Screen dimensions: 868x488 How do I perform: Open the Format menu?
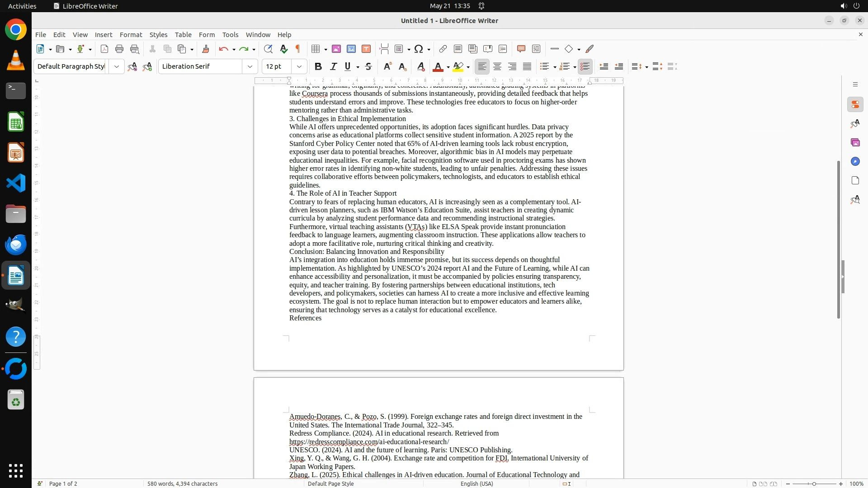[x=131, y=35]
